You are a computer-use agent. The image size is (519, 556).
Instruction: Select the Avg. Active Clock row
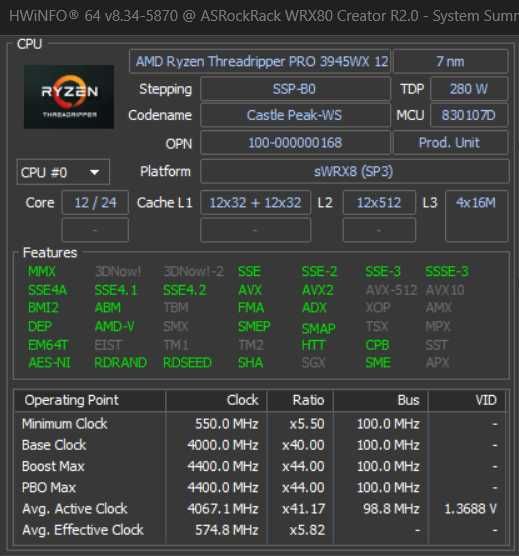coord(260,509)
